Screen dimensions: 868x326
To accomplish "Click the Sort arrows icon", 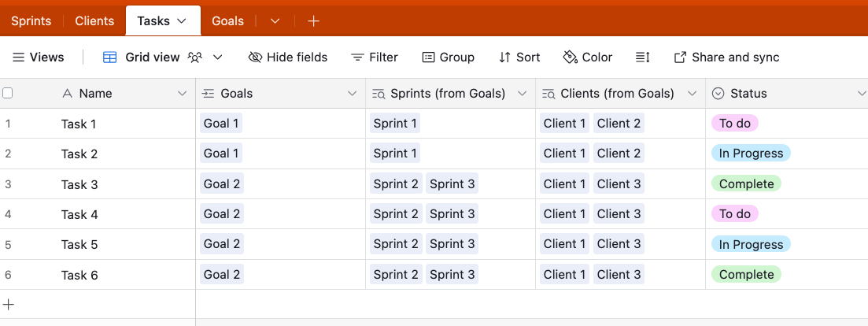I will tap(504, 57).
